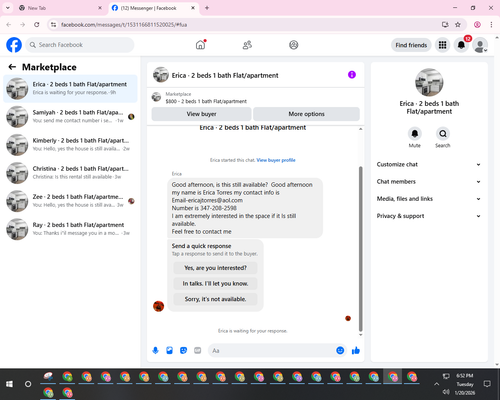Click the purple conversation information icon
Screen dimensions: 500x400
[x=352, y=75]
